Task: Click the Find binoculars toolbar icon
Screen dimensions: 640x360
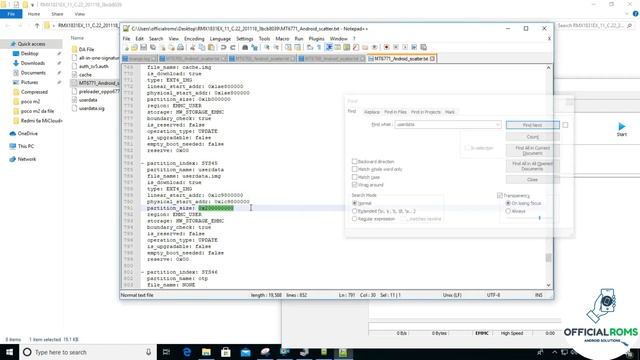Action: [x=245, y=47]
